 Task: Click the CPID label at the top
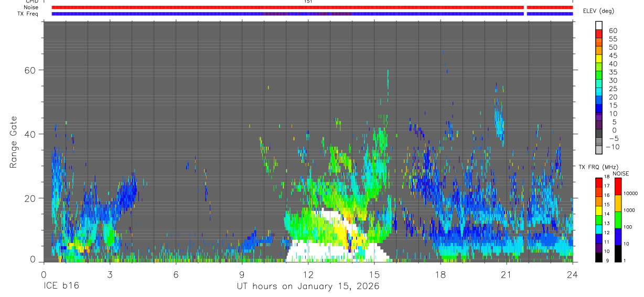pos(33,2)
